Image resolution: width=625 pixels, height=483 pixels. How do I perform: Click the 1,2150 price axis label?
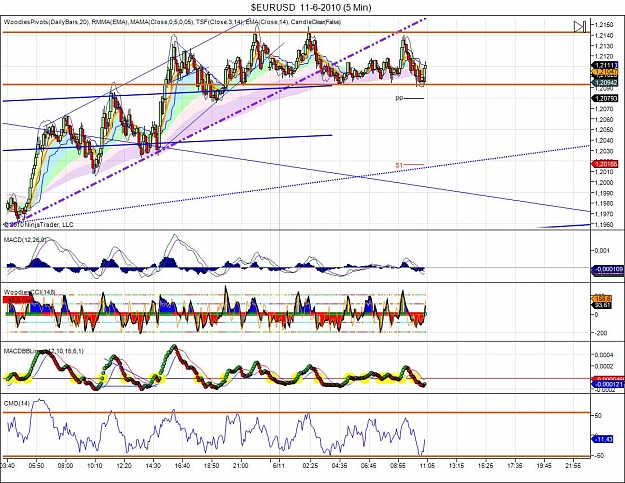(604, 25)
